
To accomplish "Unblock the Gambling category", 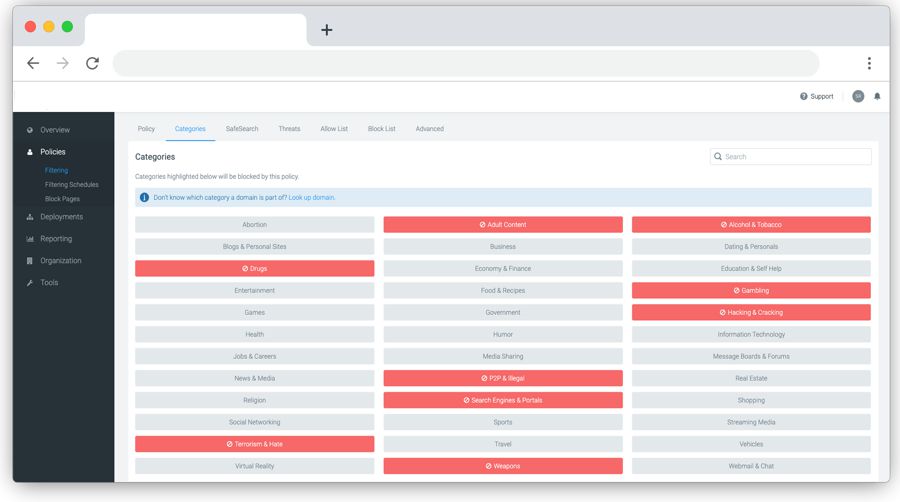I will (751, 290).
